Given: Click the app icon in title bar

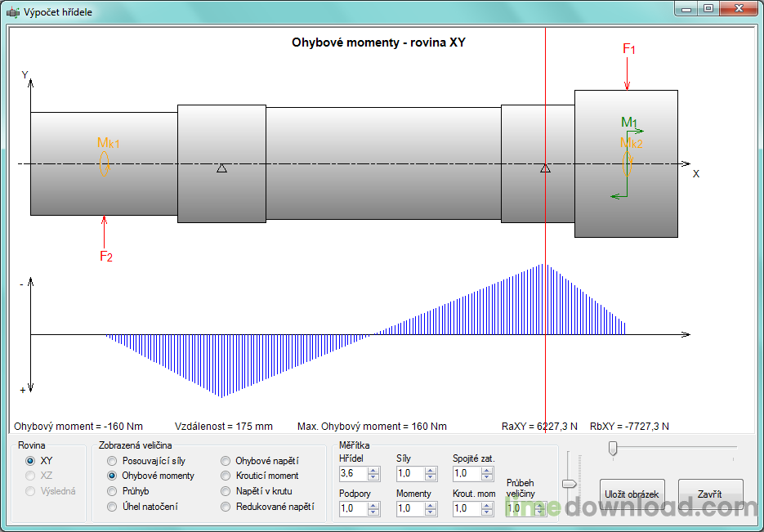Looking at the screenshot, I should (x=12, y=12).
